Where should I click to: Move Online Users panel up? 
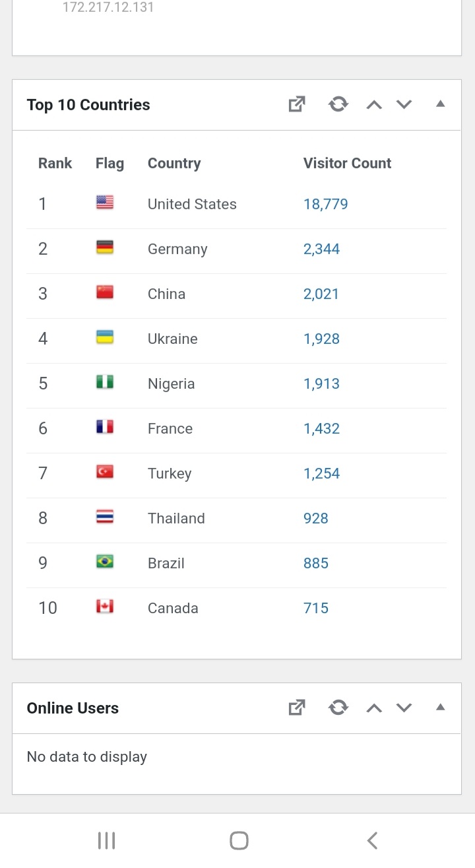pos(374,708)
